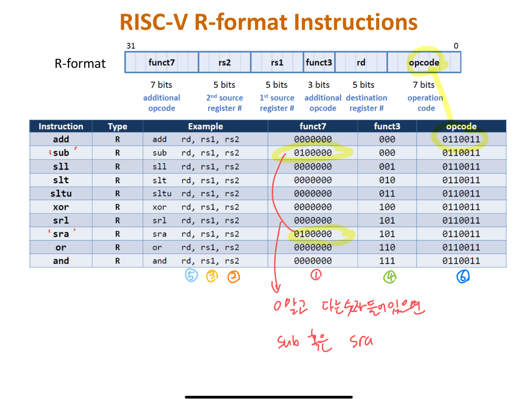Click the highlighted opcode field in the R-format diagram
532x399 pixels.
point(424,62)
